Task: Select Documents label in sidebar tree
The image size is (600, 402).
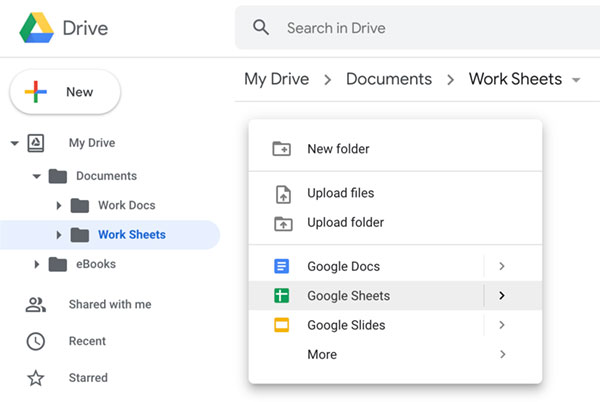Action: 106,176
